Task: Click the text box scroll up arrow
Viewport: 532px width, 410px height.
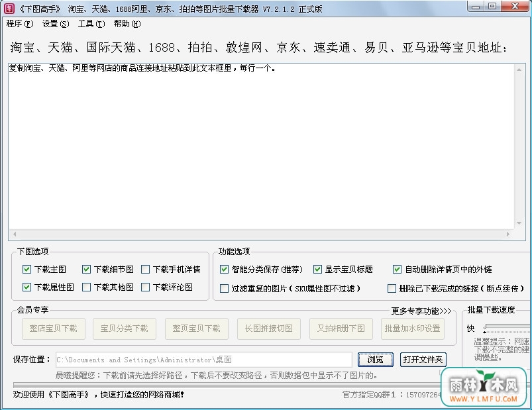Action: point(519,70)
